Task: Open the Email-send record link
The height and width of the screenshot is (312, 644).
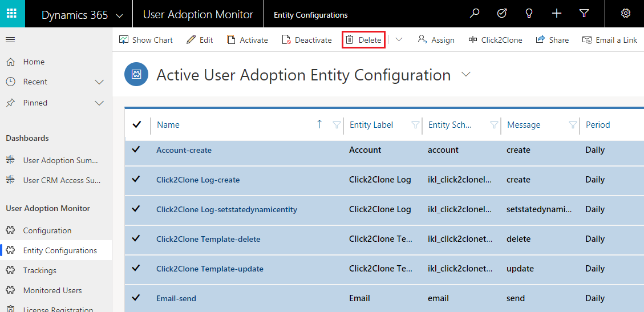Action: 176,298
